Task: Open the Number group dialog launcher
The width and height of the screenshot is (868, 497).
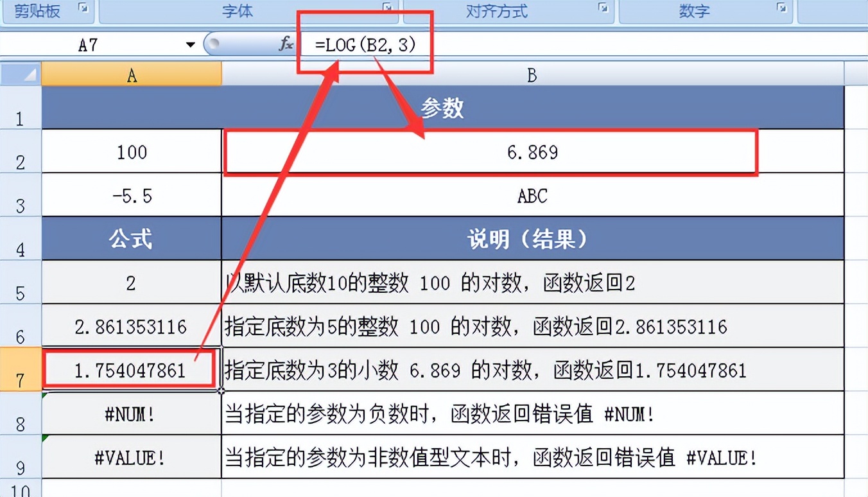Action: [x=781, y=8]
